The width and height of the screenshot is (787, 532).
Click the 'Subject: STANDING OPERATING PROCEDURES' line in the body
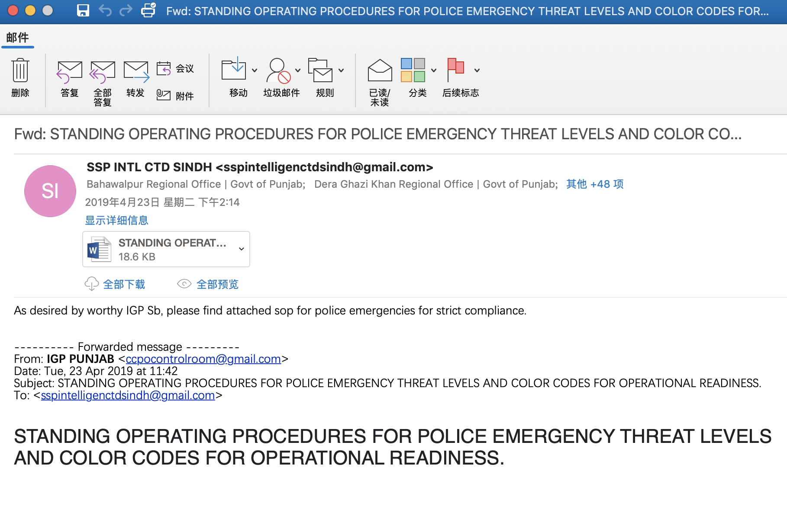387,383
